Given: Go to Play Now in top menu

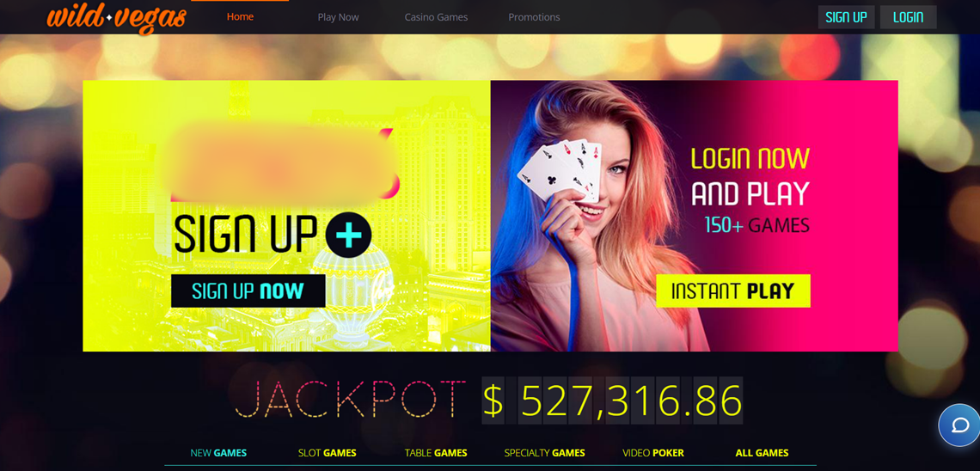Looking at the screenshot, I should pyautogui.click(x=338, y=17).
